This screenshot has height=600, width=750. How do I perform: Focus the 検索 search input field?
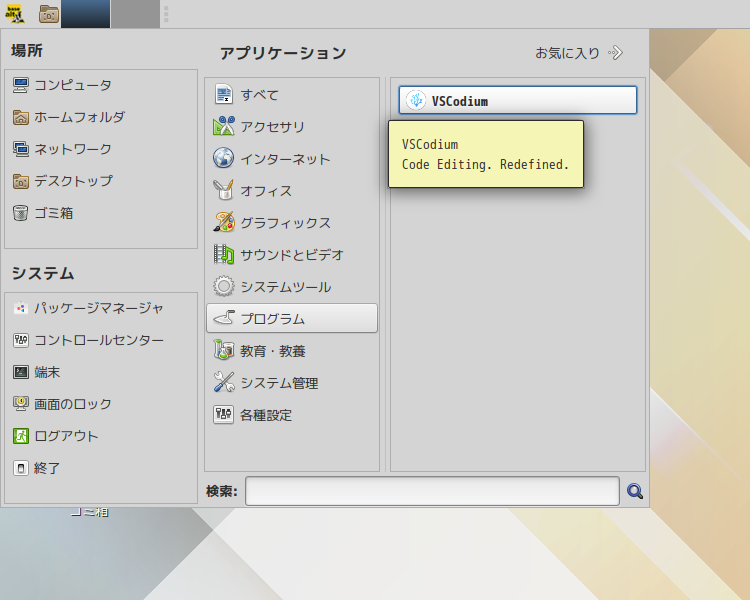pos(432,491)
